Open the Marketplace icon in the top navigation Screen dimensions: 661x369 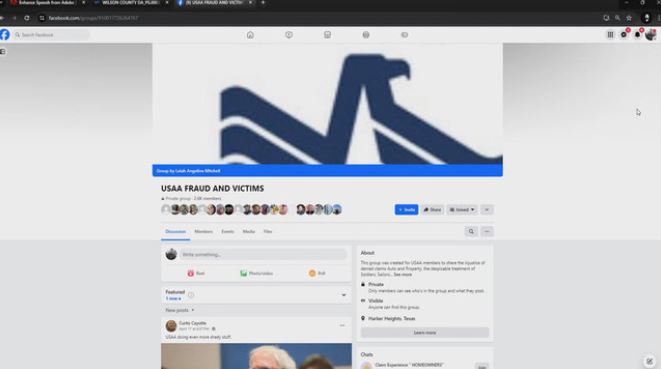[327, 35]
